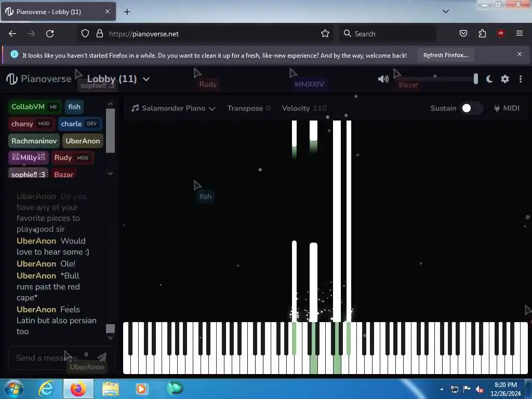Select the sophie!! :3 user tag
The width and height of the screenshot is (532, 399).
pos(28,174)
